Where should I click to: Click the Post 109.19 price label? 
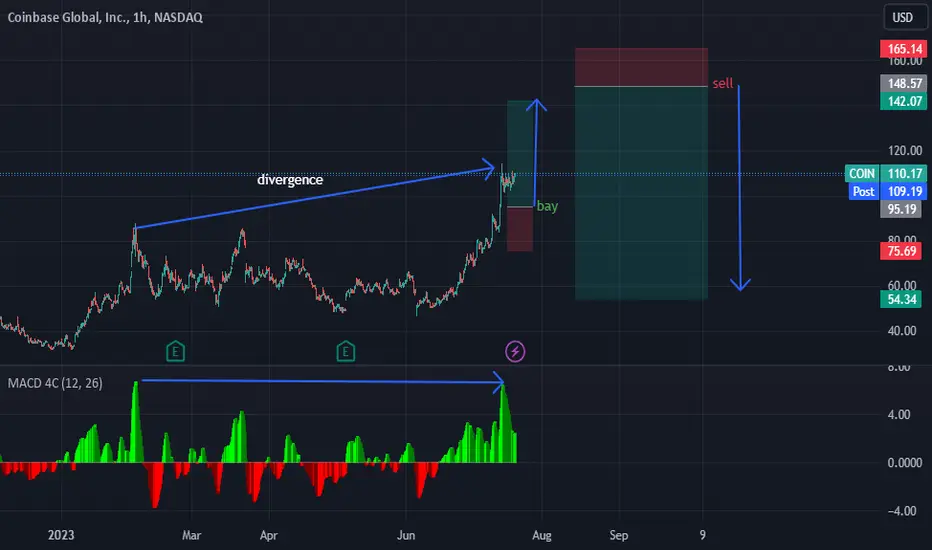pyautogui.click(x=888, y=191)
